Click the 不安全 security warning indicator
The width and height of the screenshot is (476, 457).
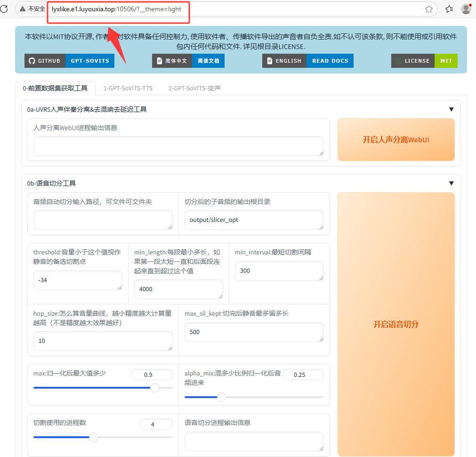(x=32, y=9)
